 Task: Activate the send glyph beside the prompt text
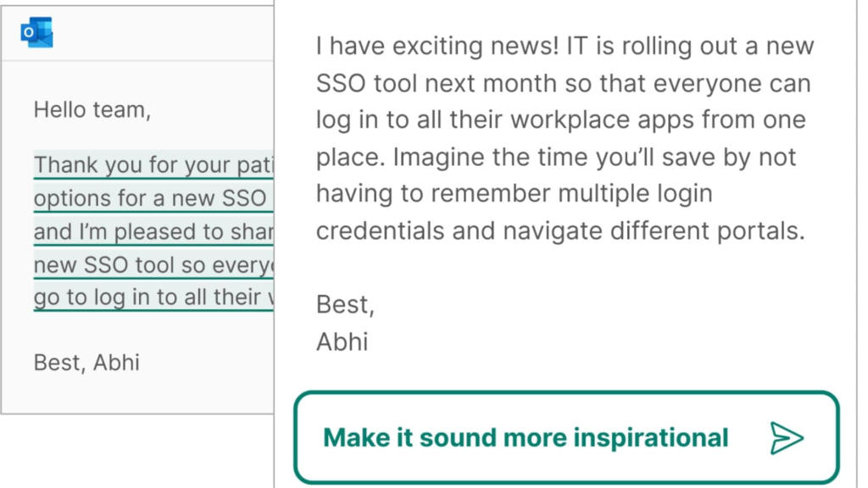coord(788,437)
